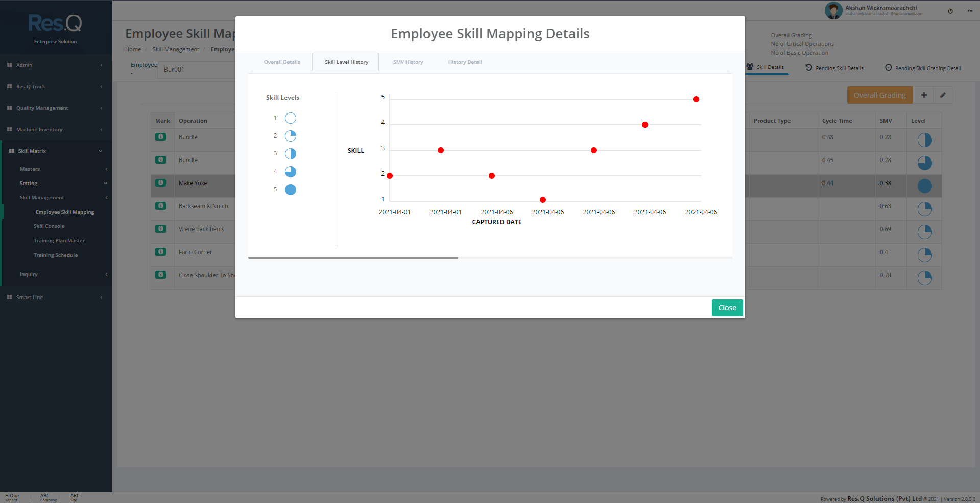View info for the Make Yoke operation
The image size is (980, 503).
pyautogui.click(x=160, y=182)
